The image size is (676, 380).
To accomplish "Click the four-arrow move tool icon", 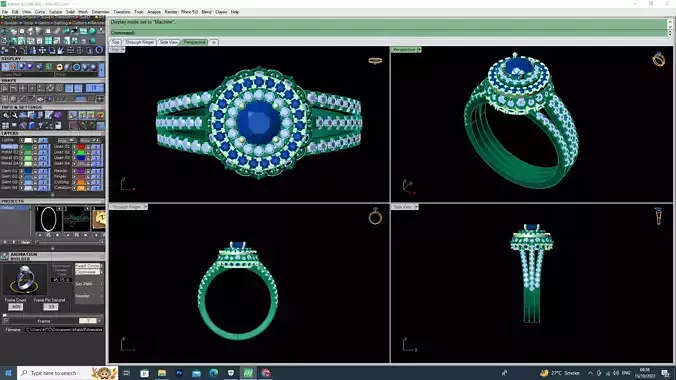I will tap(42, 50).
